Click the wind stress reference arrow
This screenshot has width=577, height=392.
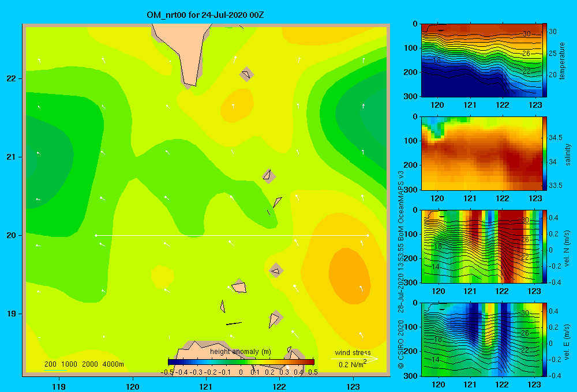click(355, 359)
